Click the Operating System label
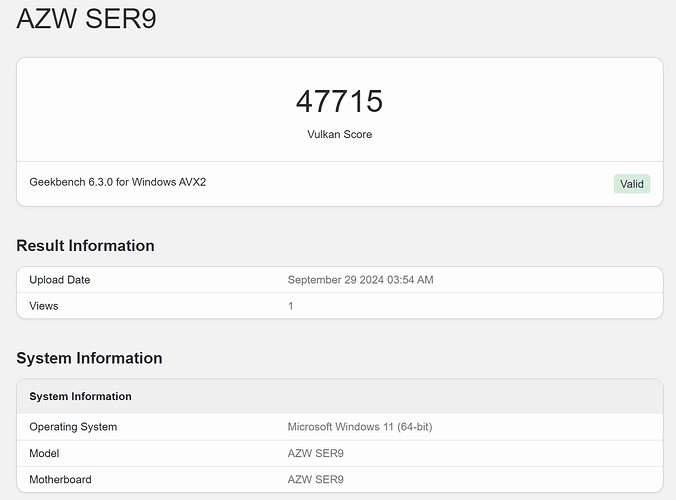The height and width of the screenshot is (500, 676). click(x=73, y=427)
